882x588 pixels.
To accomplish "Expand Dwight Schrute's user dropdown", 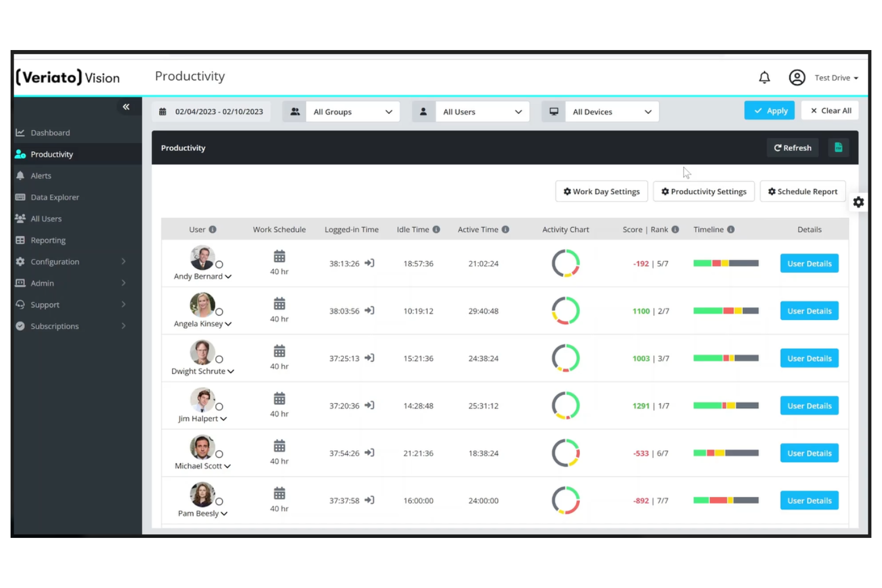I will [x=231, y=371].
